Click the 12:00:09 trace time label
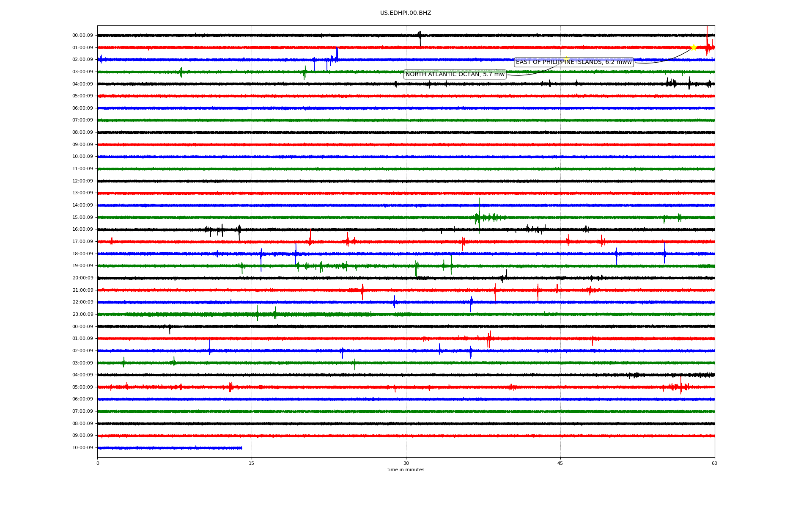Screen dimensions: 812x508 pos(82,181)
